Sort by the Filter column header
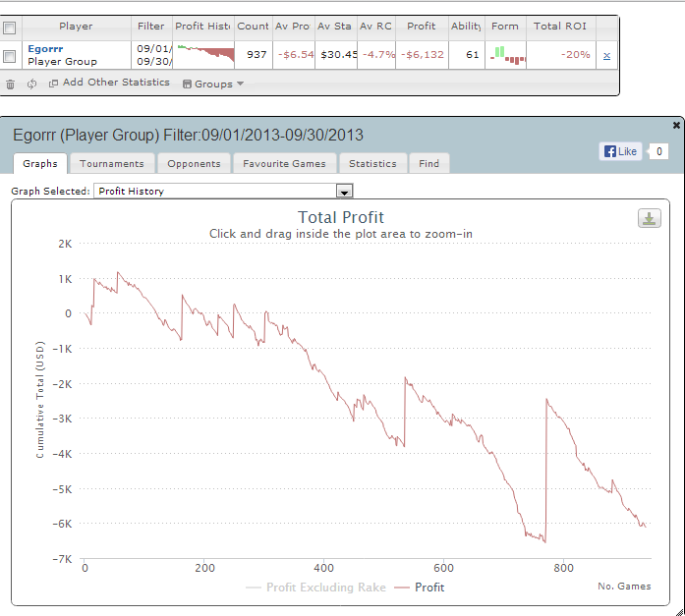 [x=151, y=27]
